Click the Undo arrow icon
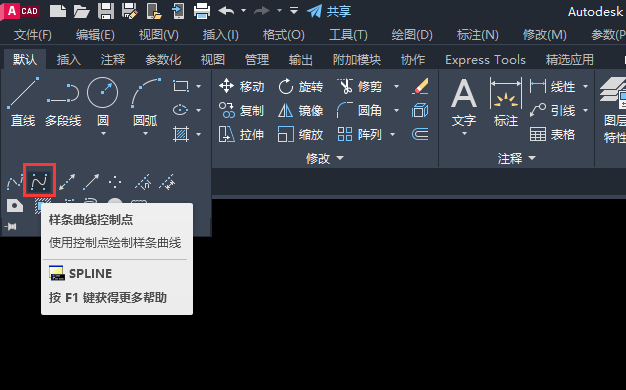 [x=226, y=11]
